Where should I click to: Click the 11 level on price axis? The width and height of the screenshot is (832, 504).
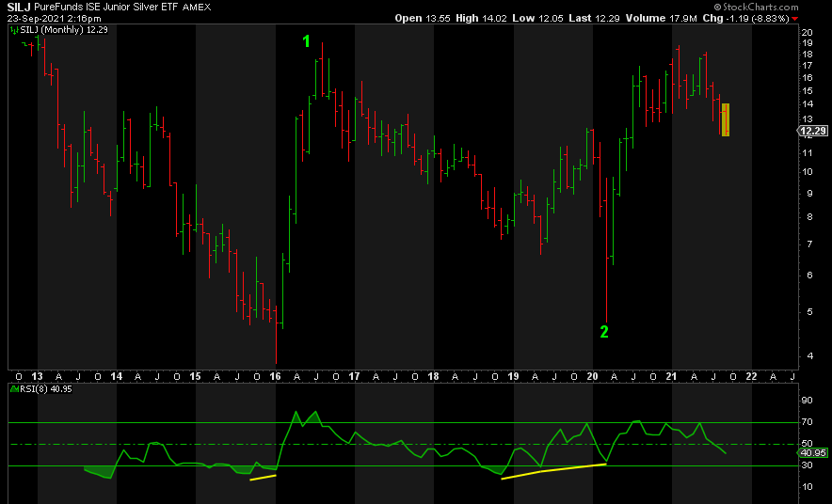coord(808,153)
